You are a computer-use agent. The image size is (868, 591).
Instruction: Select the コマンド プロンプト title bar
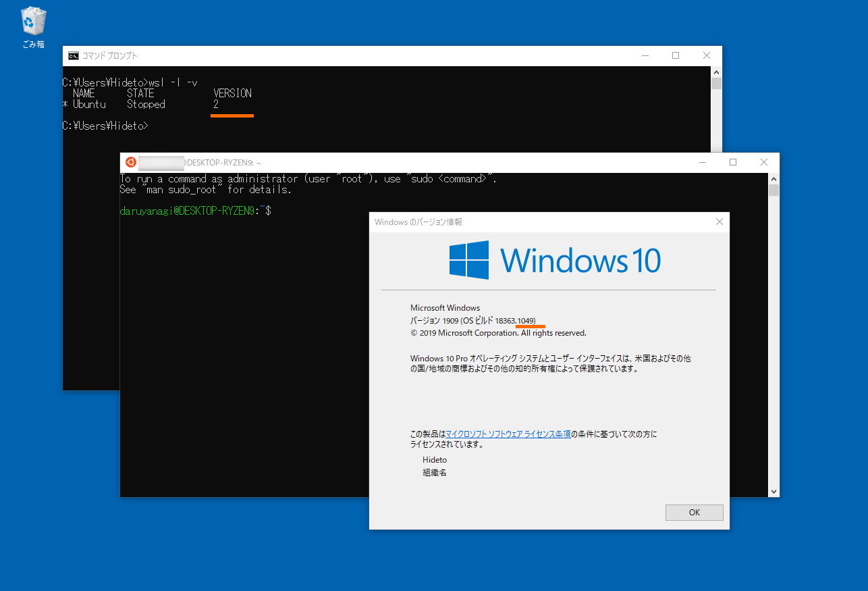tap(337, 56)
